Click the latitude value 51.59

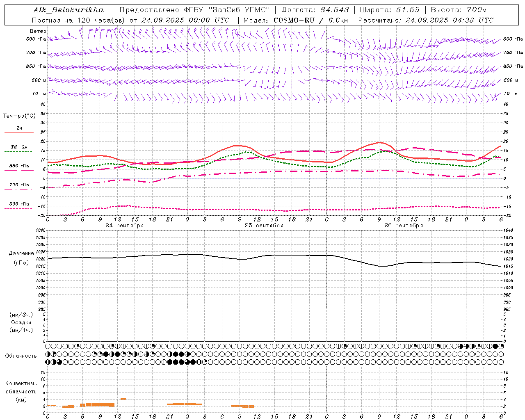tap(408, 10)
